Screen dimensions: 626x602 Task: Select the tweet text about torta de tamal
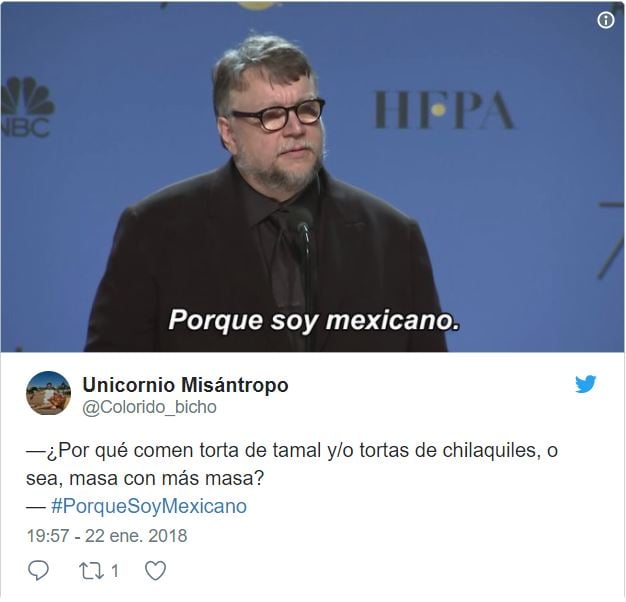[291, 464]
